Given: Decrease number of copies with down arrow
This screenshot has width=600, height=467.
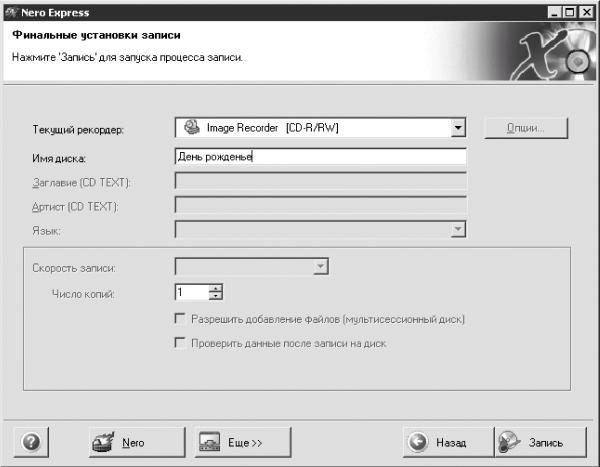Looking at the screenshot, I should pos(215,296).
